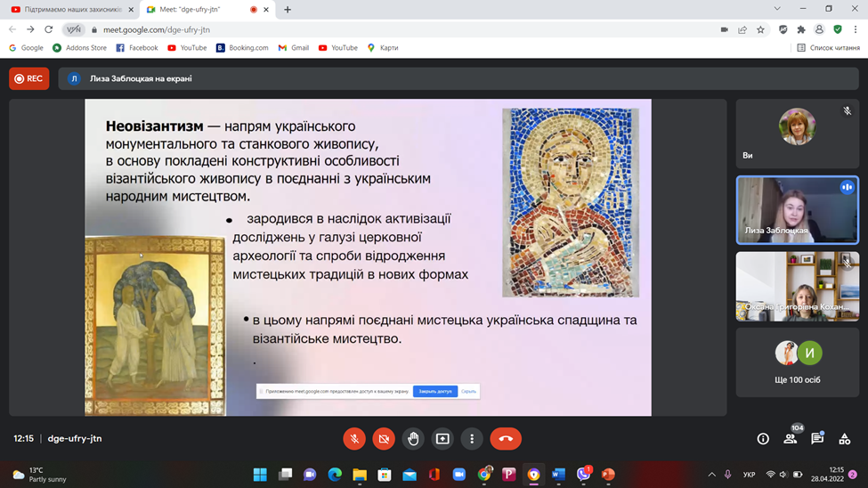Click camera permission icon in address bar

pos(724,29)
